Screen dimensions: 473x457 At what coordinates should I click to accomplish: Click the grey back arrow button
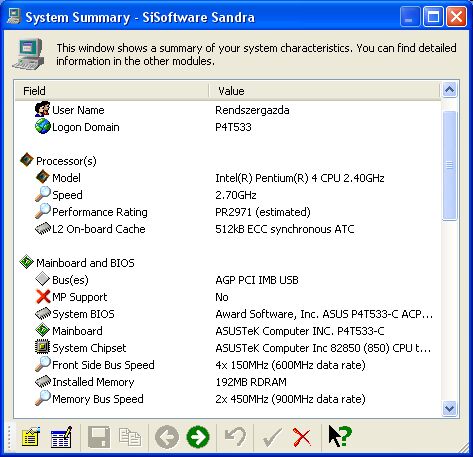[167, 437]
